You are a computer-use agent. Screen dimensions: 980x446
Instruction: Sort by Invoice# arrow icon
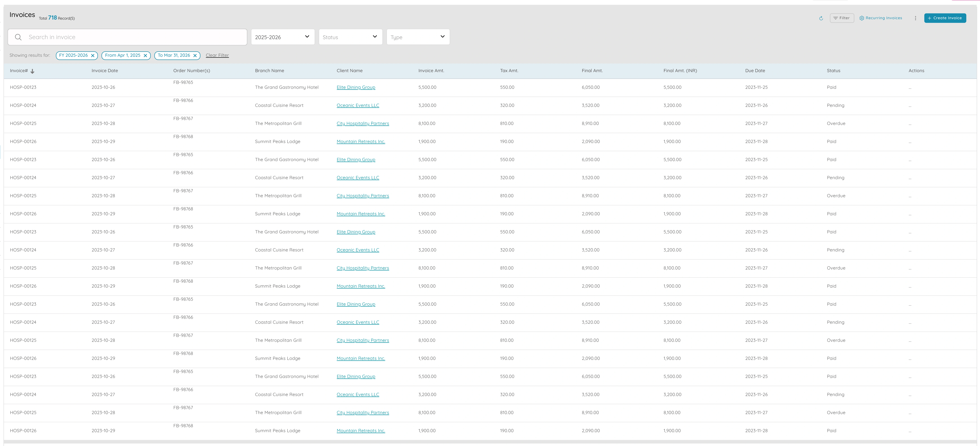tap(32, 71)
